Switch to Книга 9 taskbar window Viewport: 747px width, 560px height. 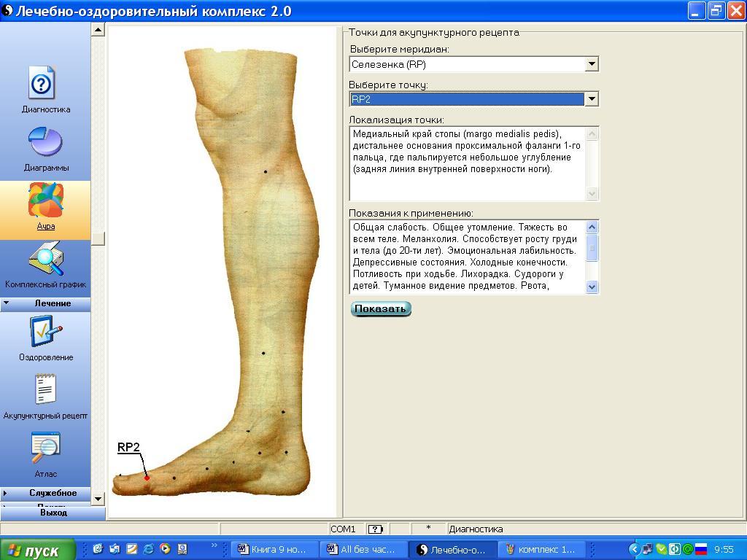click(x=277, y=549)
